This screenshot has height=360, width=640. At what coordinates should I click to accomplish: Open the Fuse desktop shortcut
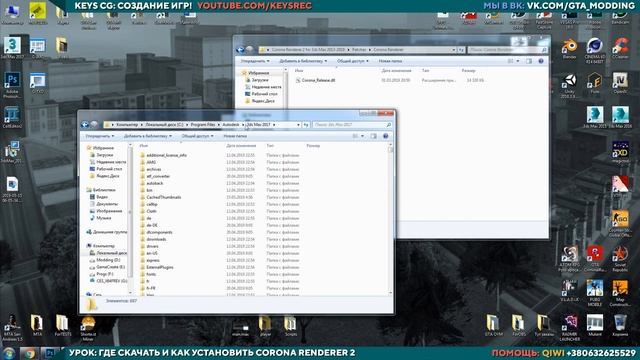click(595, 83)
